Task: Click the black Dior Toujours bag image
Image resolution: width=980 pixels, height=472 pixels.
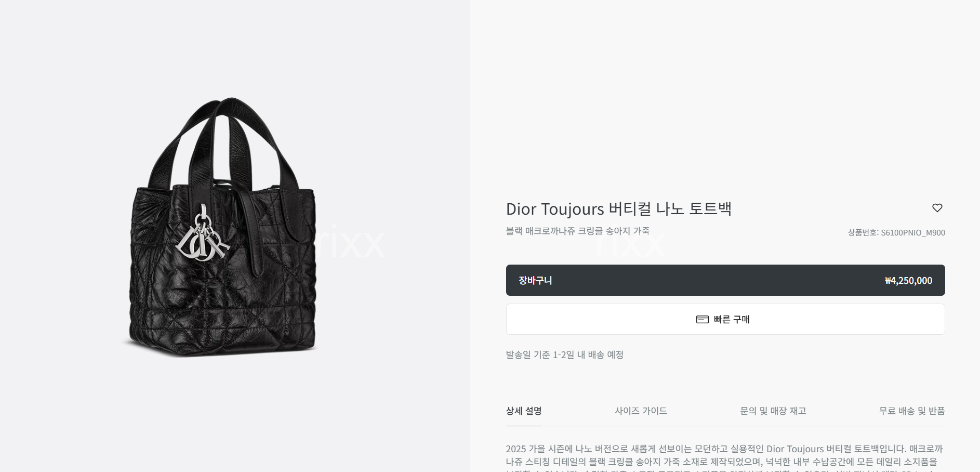Action: pos(221,227)
